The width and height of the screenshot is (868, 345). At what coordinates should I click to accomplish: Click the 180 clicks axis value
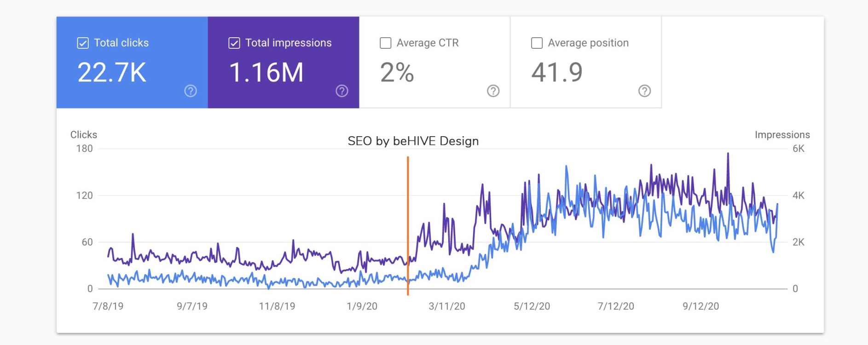click(85, 149)
